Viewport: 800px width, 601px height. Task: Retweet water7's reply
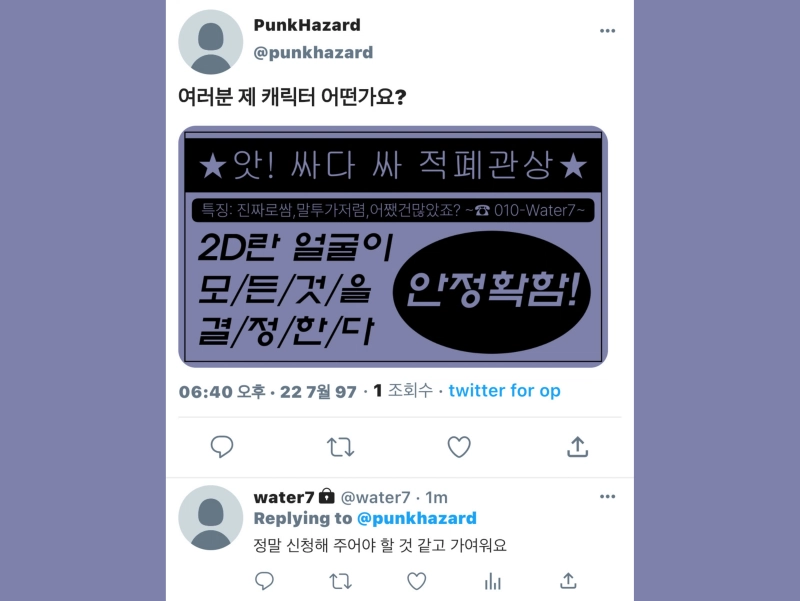coord(340,581)
